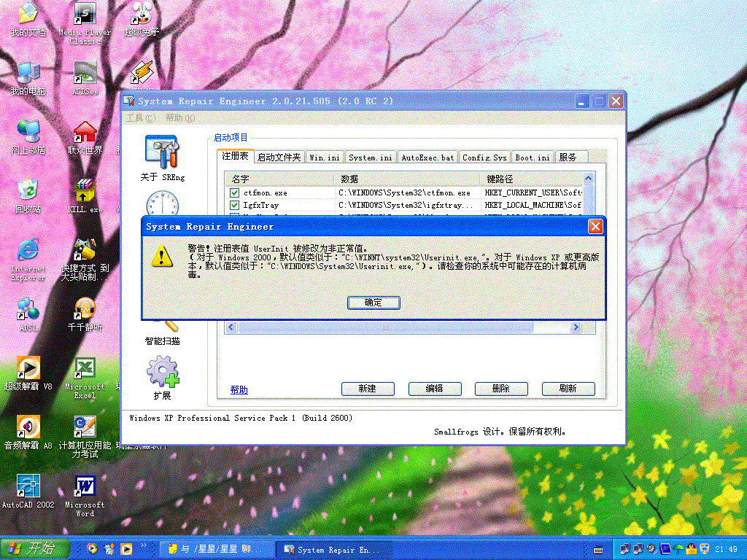Open the 音频解霸 A8 desktop icon

click(28, 433)
